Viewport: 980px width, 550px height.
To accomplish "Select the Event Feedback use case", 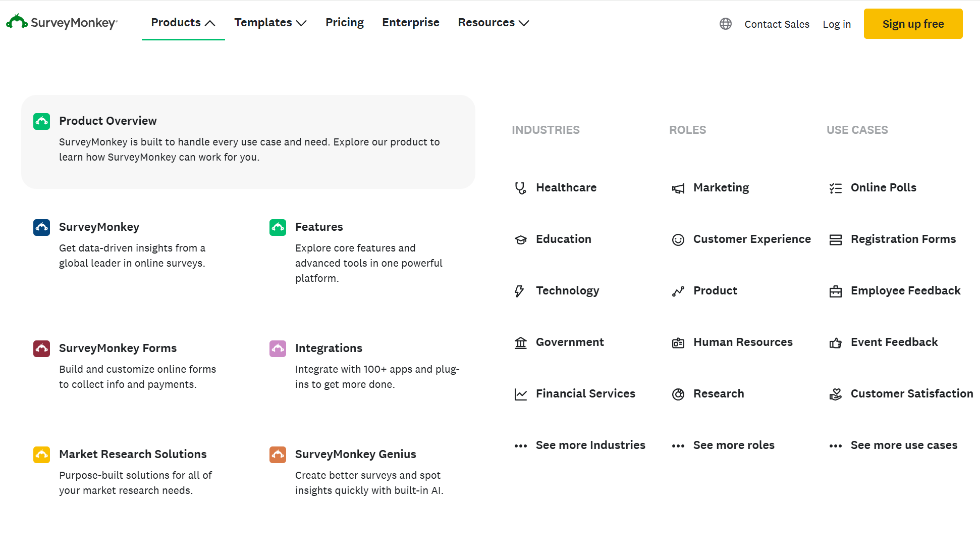I will point(894,342).
